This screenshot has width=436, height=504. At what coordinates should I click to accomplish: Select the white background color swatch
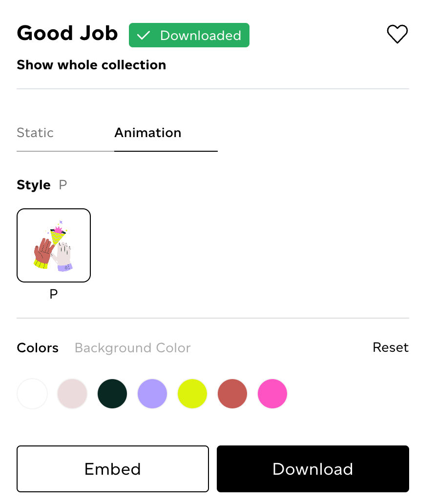pos(32,393)
